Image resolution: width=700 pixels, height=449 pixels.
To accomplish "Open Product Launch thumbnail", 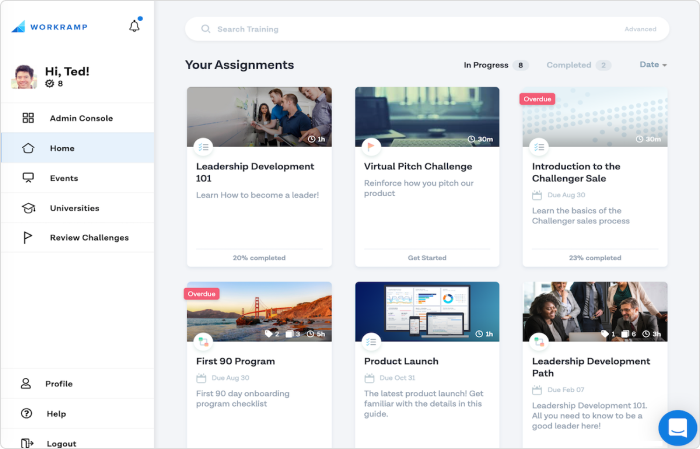I will coord(427,312).
